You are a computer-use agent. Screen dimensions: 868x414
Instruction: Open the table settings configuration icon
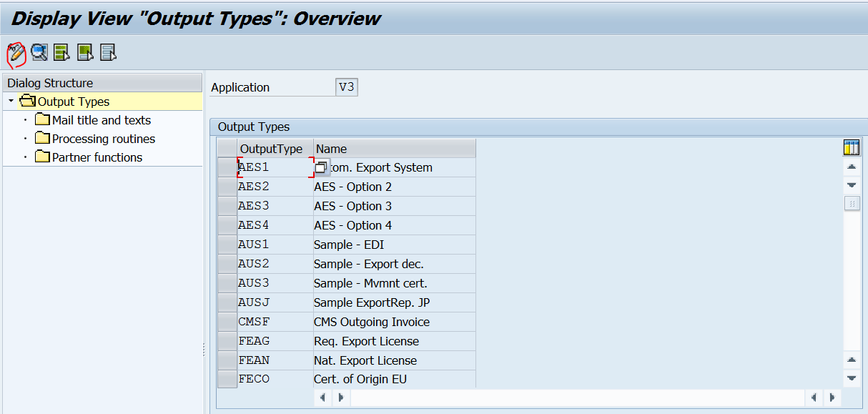pos(851,147)
